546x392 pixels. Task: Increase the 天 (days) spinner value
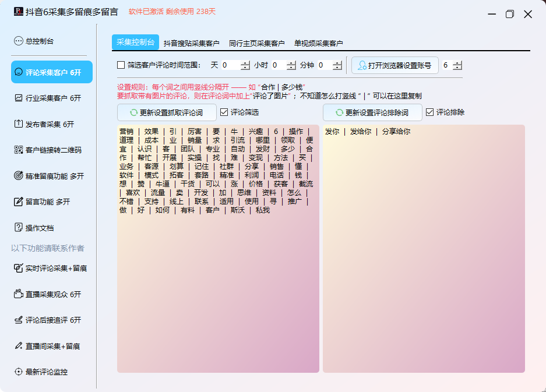(x=245, y=63)
